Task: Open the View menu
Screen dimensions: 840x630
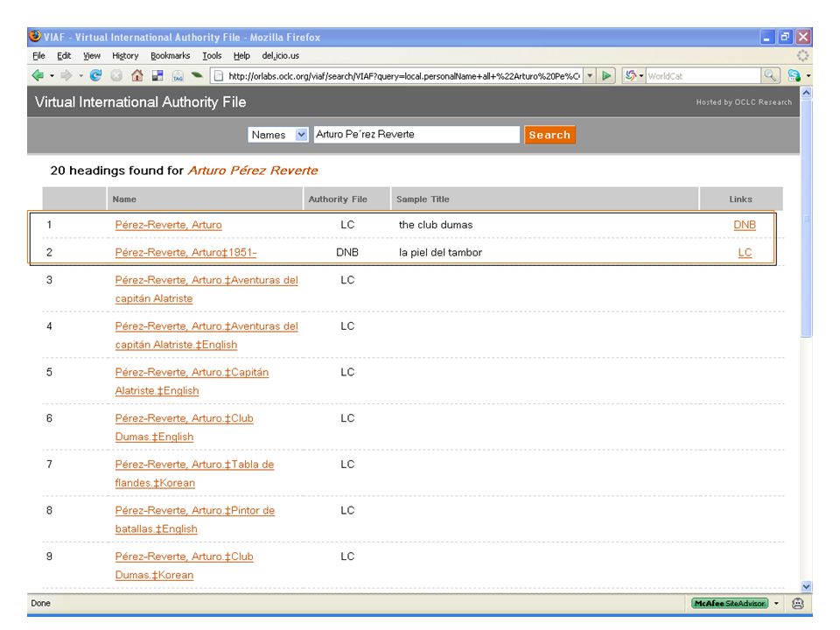Action: [x=92, y=56]
